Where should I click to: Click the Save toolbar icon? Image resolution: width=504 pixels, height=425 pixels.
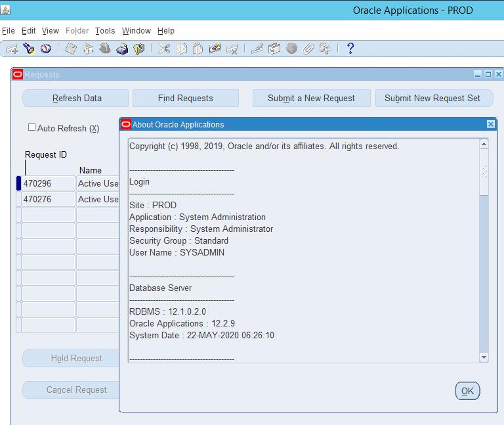[71, 49]
